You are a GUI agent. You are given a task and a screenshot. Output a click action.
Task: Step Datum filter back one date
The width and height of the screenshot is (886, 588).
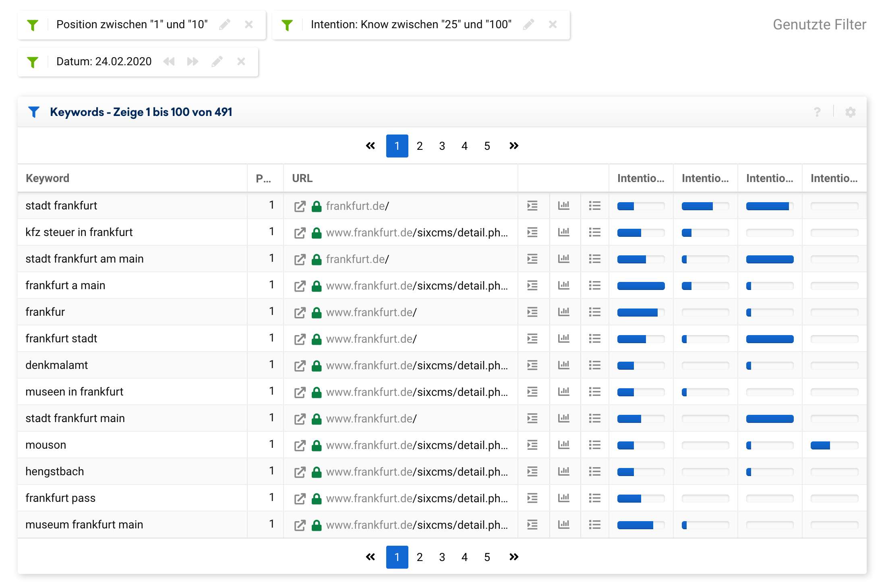169,62
